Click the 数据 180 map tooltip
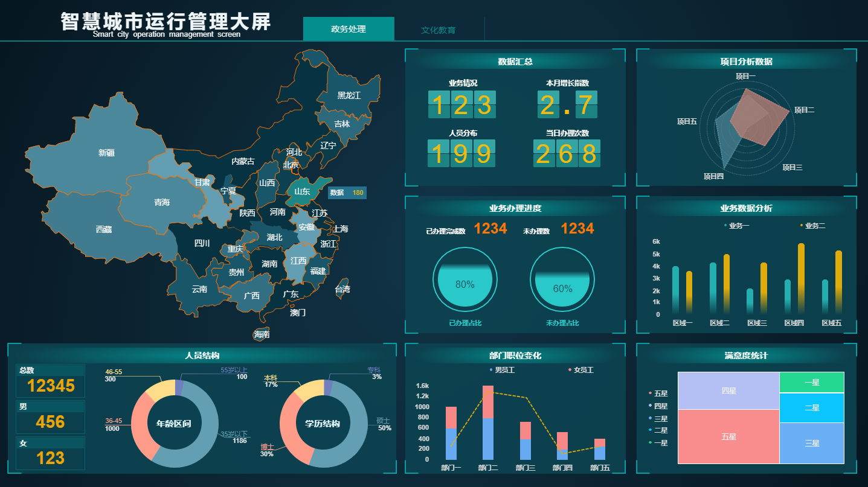868x487 pixels. [x=347, y=193]
